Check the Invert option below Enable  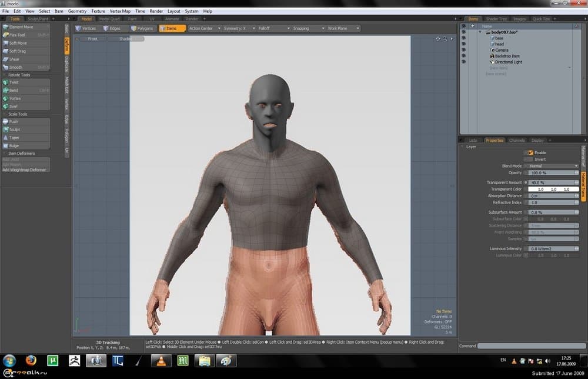coord(531,158)
